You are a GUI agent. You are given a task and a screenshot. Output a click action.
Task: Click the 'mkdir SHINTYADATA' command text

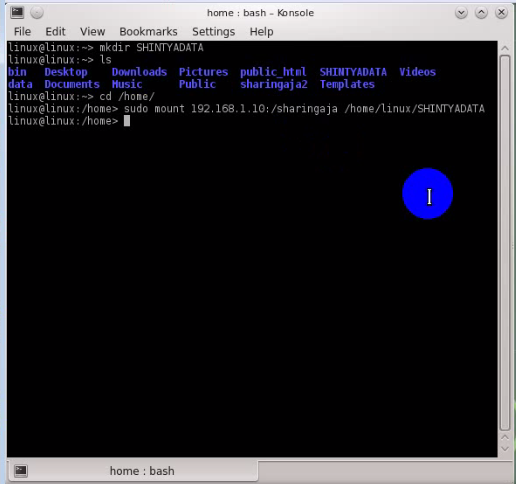151,48
